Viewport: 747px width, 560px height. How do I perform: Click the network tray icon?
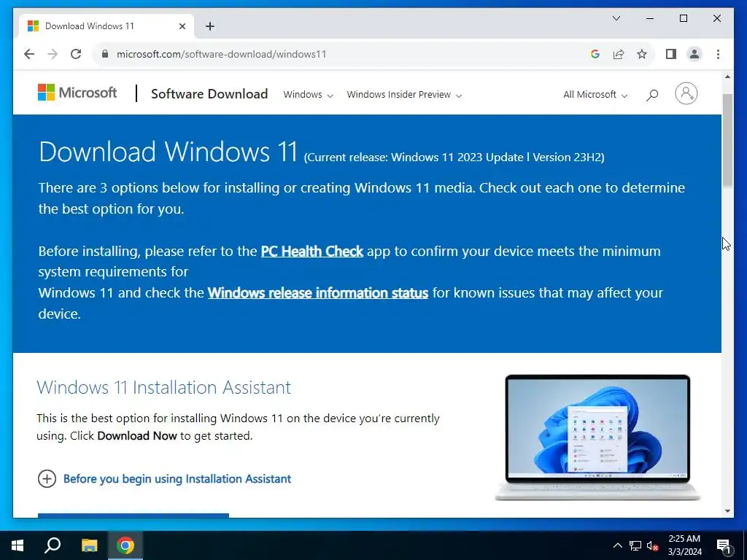coord(635,545)
